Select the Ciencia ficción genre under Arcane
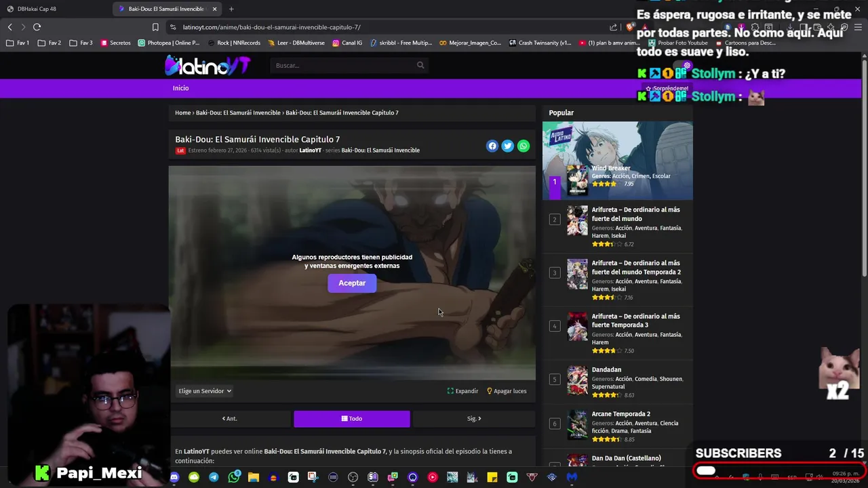Viewport: 868px width, 488px height. tap(635, 427)
